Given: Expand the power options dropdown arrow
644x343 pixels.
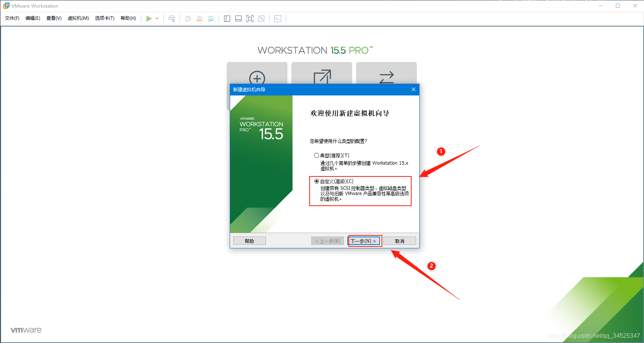Looking at the screenshot, I should (x=157, y=19).
